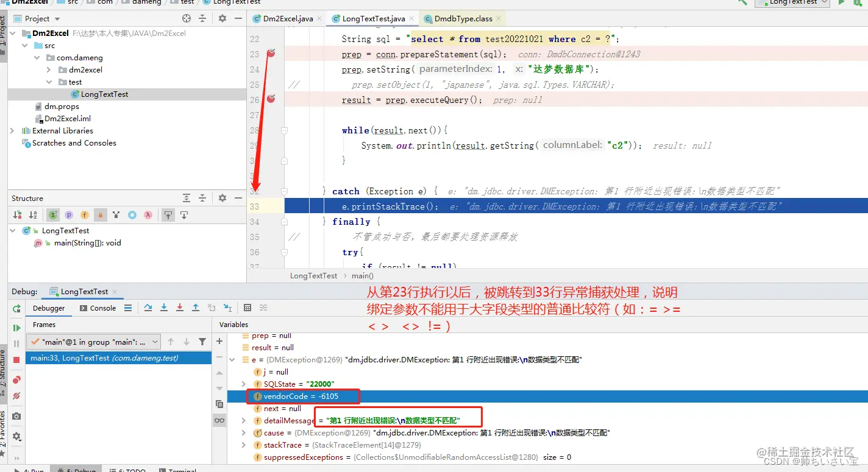Toggle Show Fields in Structure toolbar
This screenshot has height=472, width=868.
coord(85,215)
